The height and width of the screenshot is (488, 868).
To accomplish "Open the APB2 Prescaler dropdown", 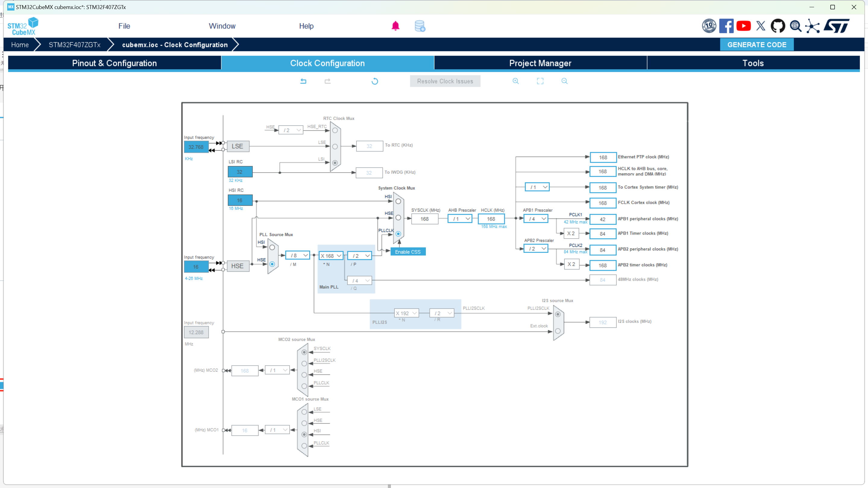I will click(536, 249).
